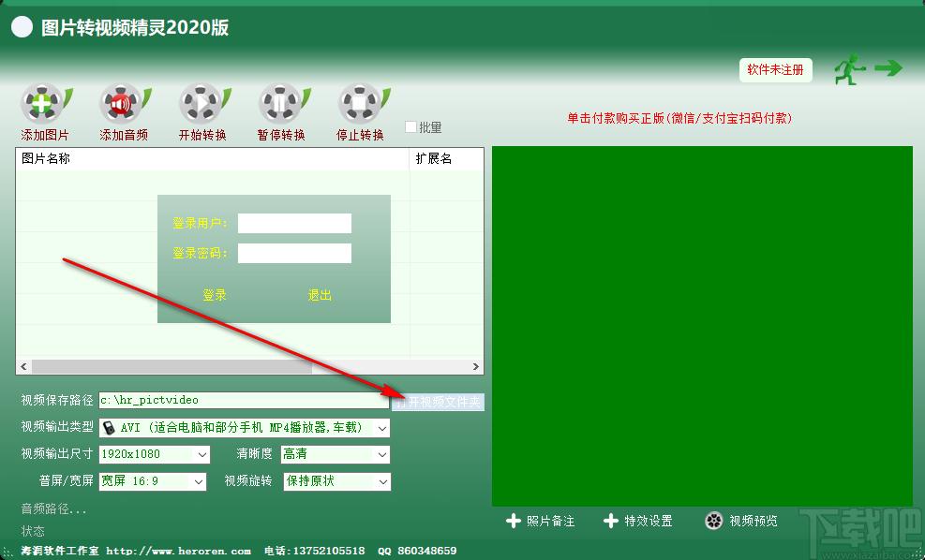Click the 暂停转换 (pause conversion) icon

(283, 104)
